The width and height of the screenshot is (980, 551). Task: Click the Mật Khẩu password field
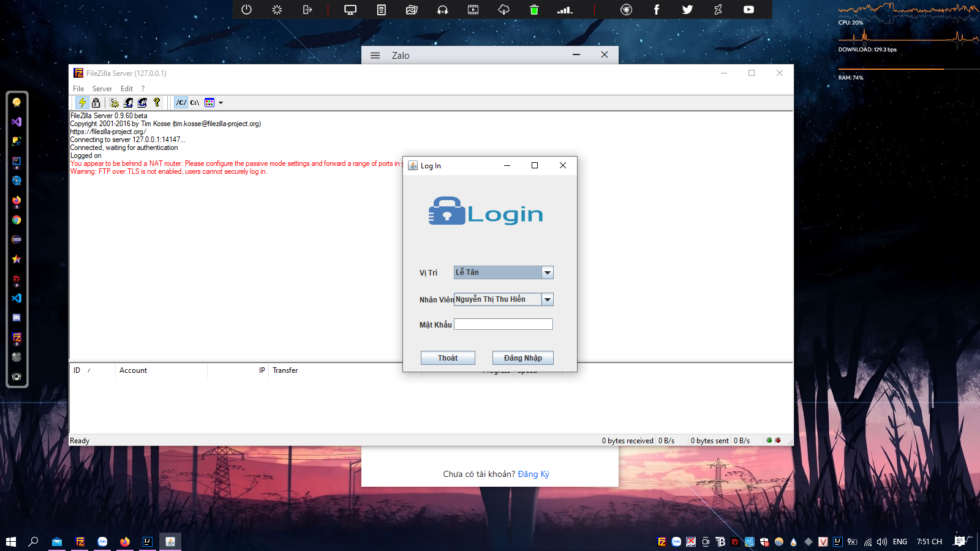[x=503, y=324]
